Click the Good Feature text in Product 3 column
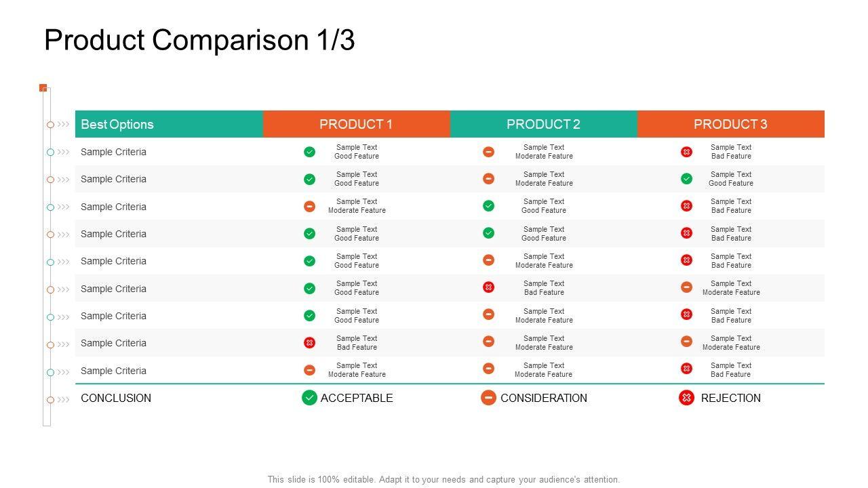This screenshot has height=488, width=868. point(731,183)
